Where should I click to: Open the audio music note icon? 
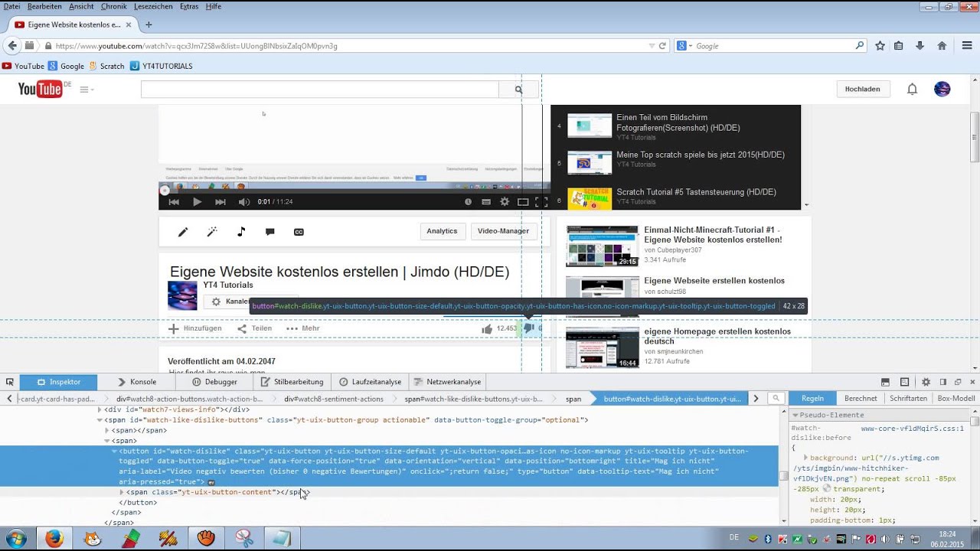coord(241,232)
